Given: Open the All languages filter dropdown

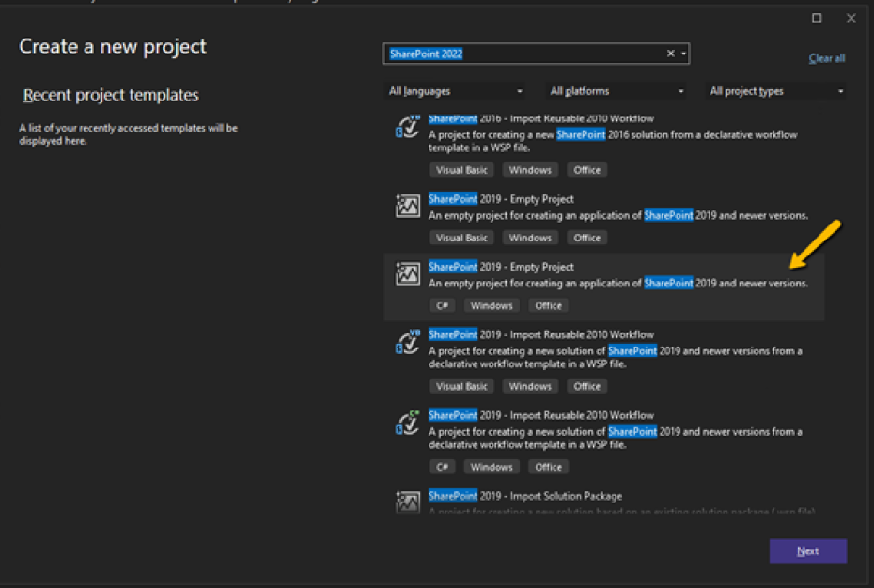Looking at the screenshot, I should (455, 91).
